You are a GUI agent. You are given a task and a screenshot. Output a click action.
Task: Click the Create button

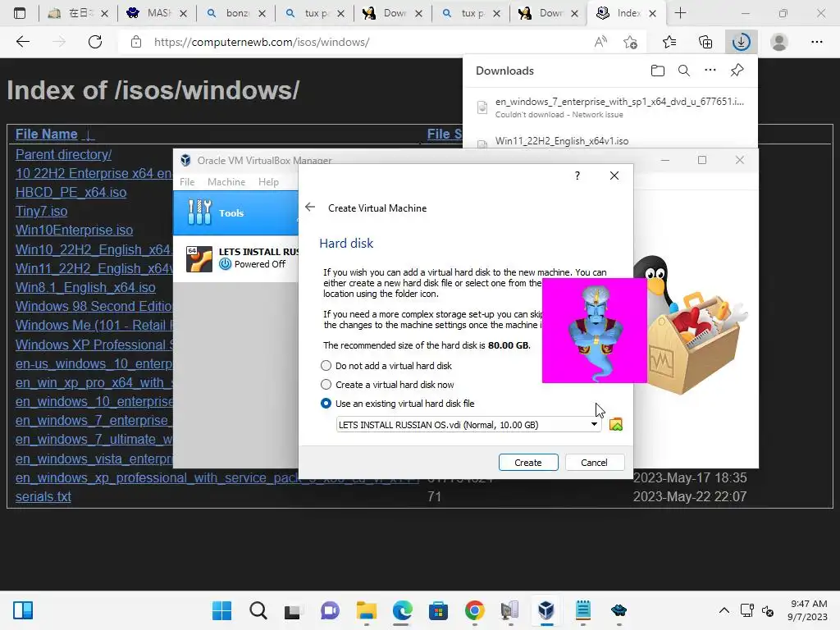click(528, 463)
